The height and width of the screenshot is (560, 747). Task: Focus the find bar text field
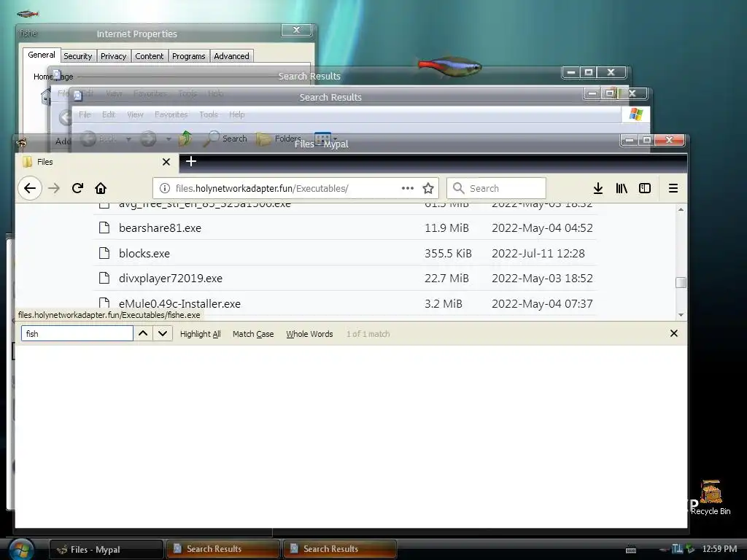(x=77, y=333)
